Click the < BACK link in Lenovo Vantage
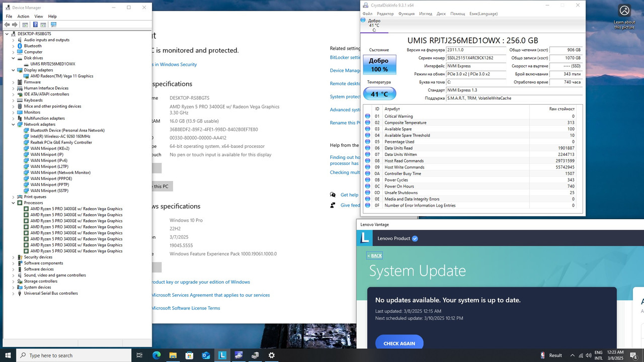 coord(374,255)
